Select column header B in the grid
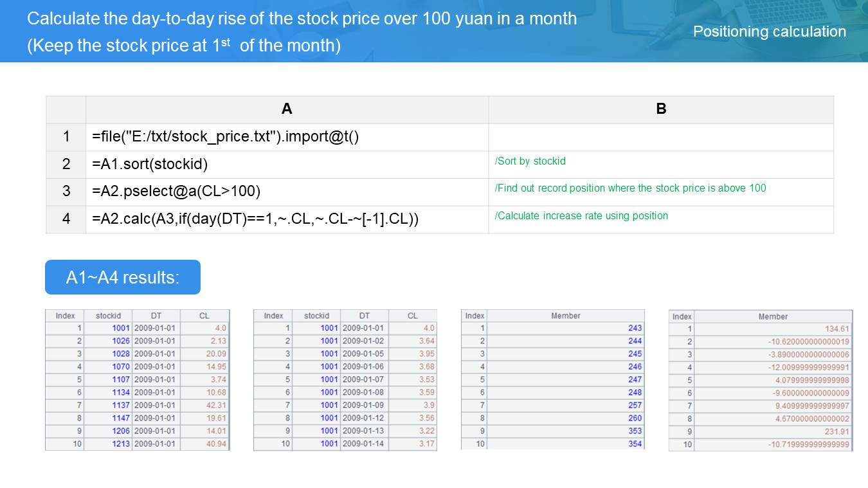 coord(661,109)
